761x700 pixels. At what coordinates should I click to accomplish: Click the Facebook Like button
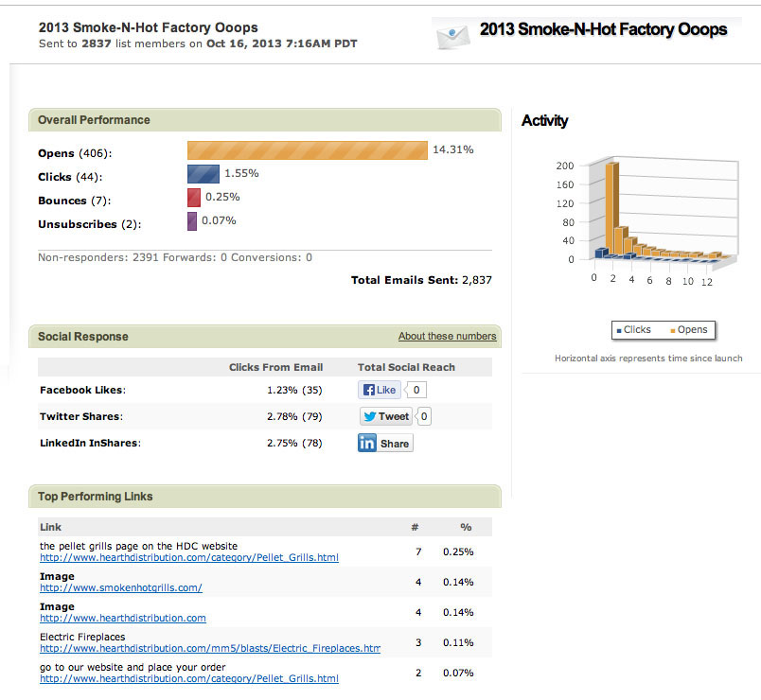(379, 390)
